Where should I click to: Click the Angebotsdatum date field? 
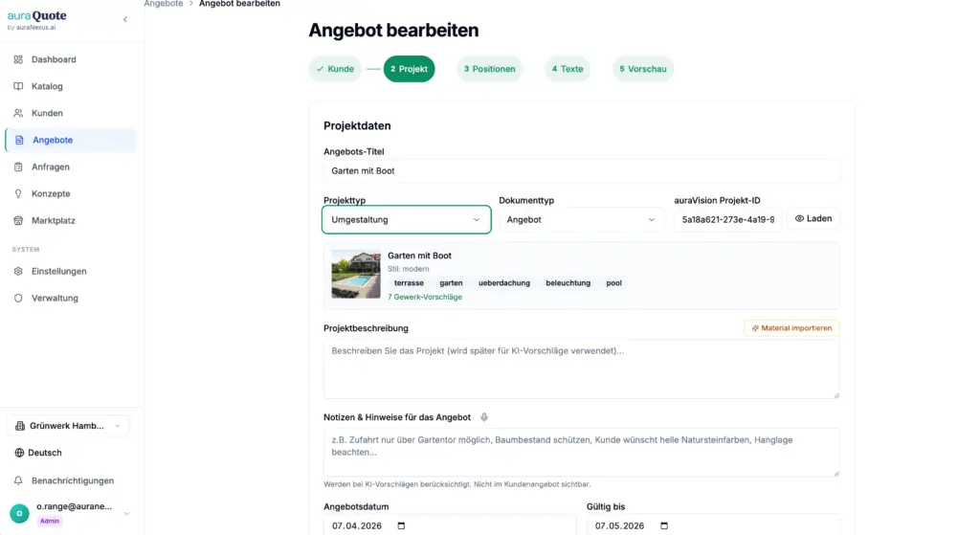tap(450, 525)
